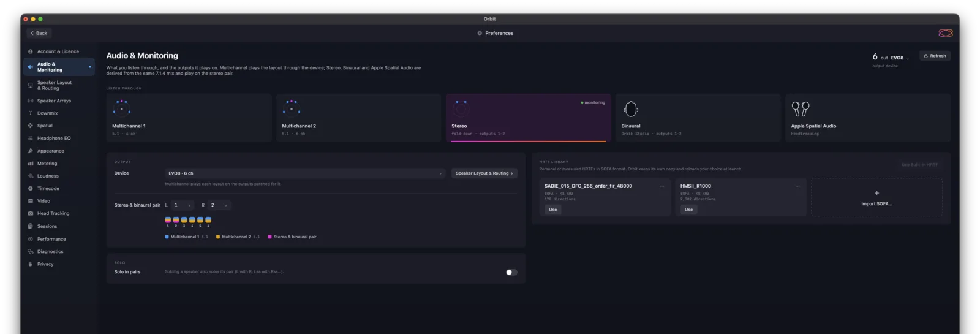Go back using the Back button
980x334 pixels.
(x=39, y=33)
